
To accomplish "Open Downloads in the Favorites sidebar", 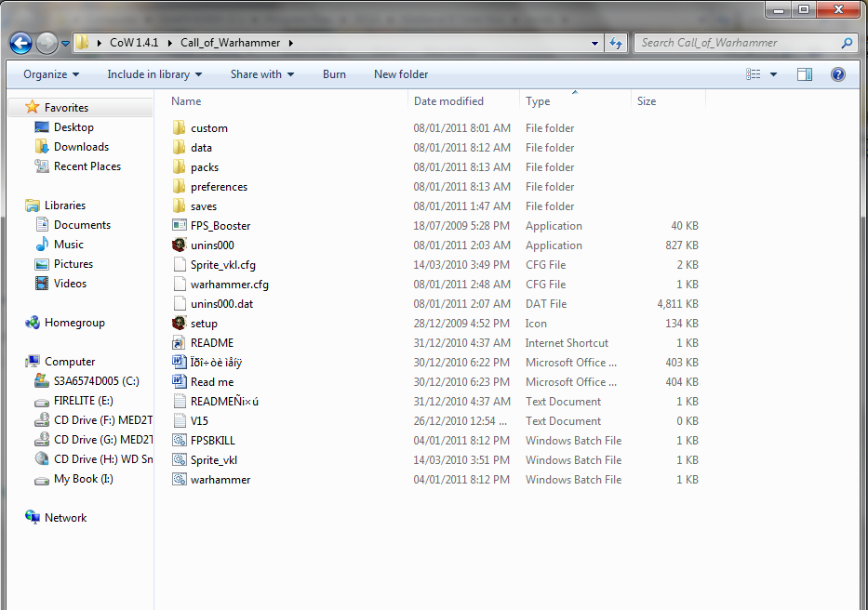I will tap(81, 147).
